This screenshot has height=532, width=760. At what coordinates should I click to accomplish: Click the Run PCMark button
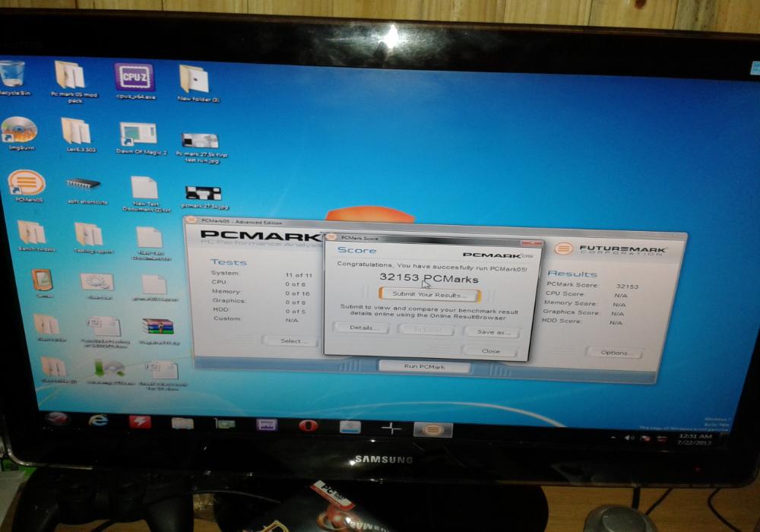click(424, 366)
